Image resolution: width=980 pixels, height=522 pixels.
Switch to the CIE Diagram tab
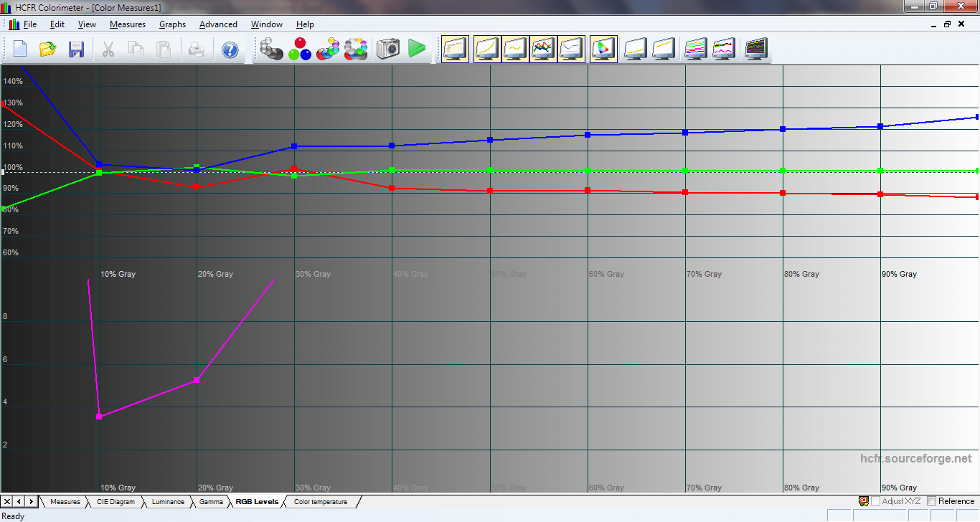click(x=116, y=502)
